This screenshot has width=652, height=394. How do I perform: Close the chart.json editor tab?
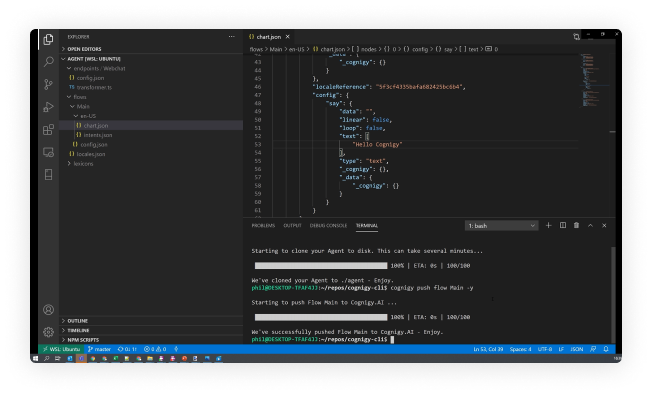tap(287, 37)
